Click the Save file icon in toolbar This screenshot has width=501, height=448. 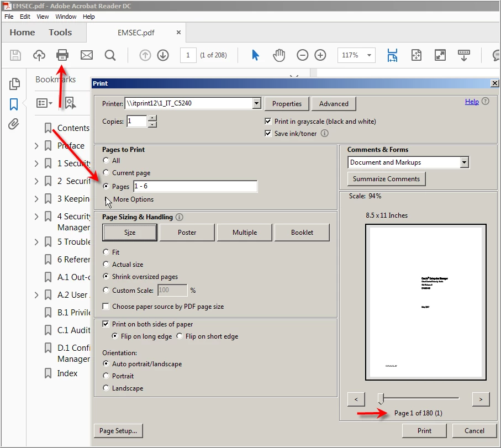click(x=15, y=55)
